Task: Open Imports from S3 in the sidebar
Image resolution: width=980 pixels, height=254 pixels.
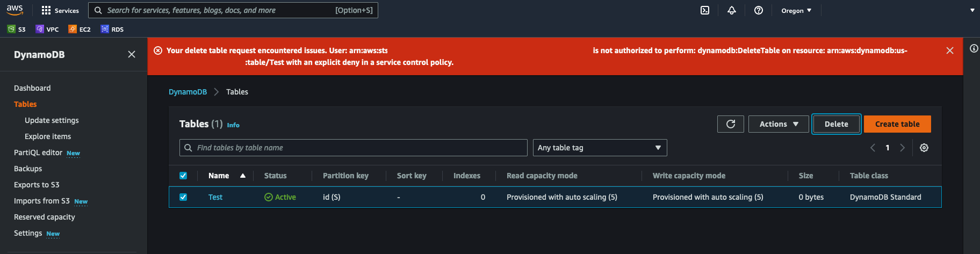Action: point(42,201)
